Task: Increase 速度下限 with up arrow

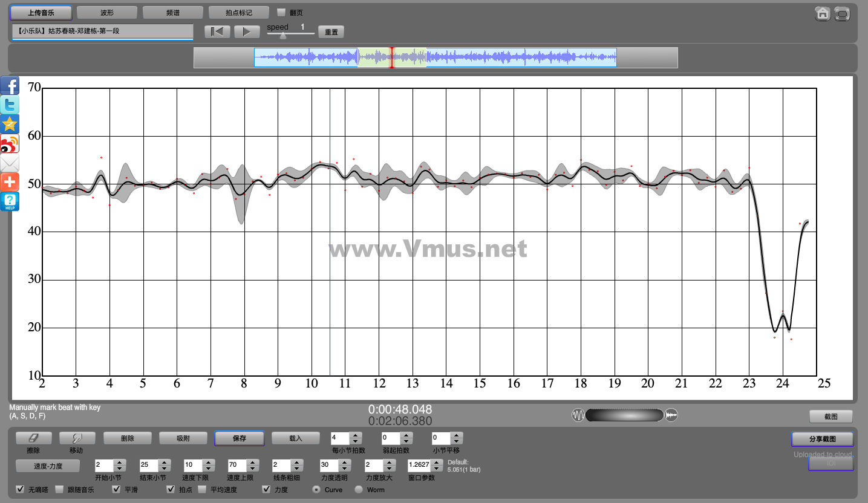Action: (209, 462)
